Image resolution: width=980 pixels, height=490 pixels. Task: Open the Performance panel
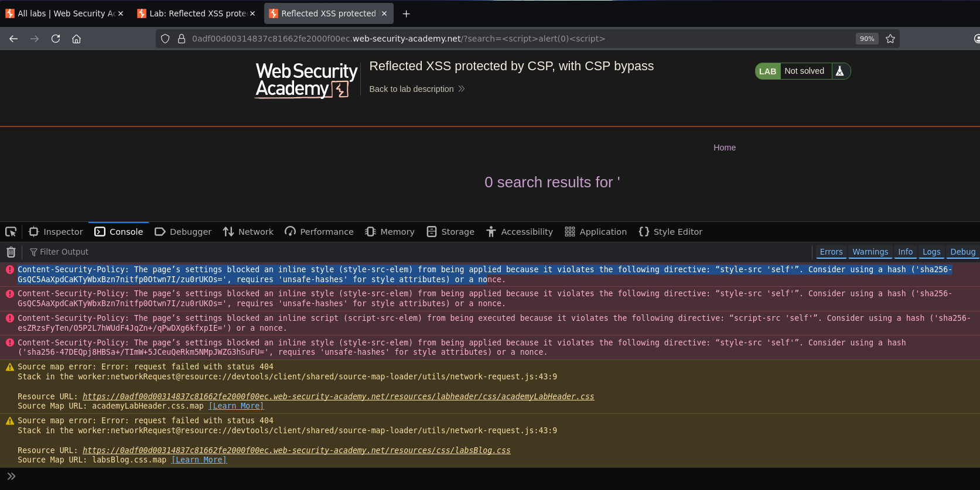319,232
